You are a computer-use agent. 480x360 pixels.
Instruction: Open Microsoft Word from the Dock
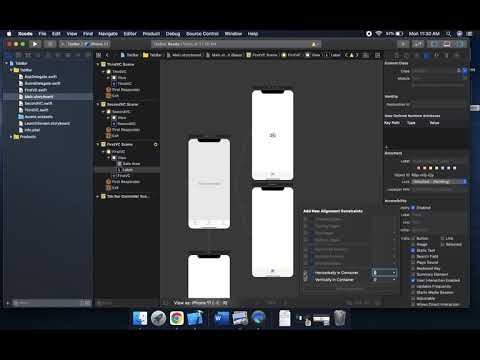pyautogui.click(x=221, y=318)
